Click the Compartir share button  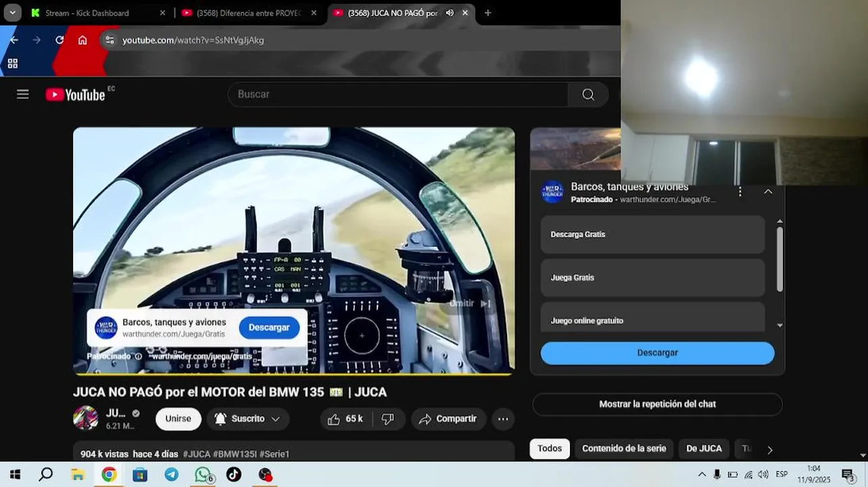(x=448, y=419)
